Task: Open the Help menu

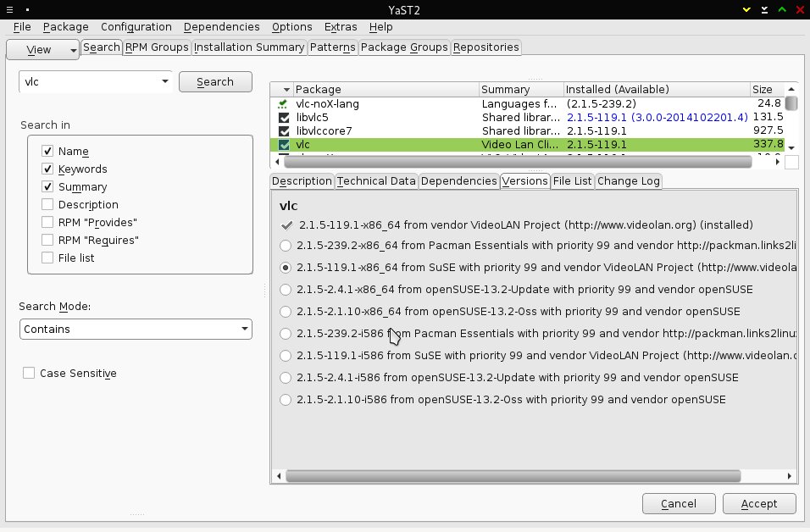Action: [380, 27]
